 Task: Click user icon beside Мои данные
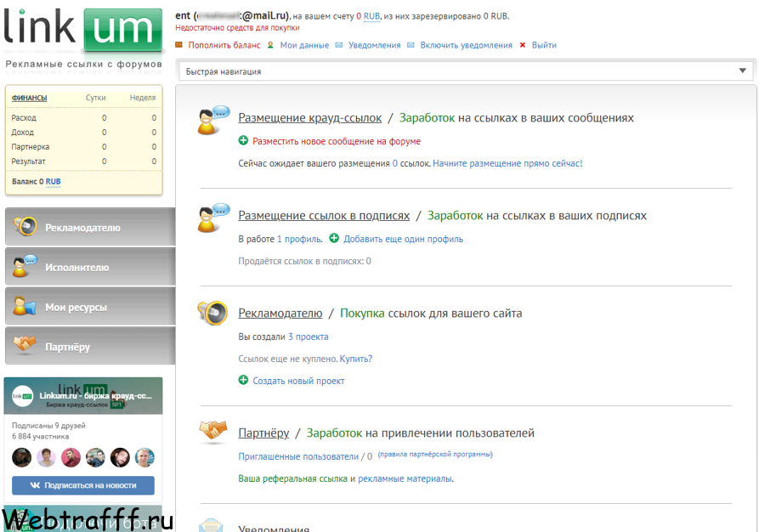pos(270,45)
